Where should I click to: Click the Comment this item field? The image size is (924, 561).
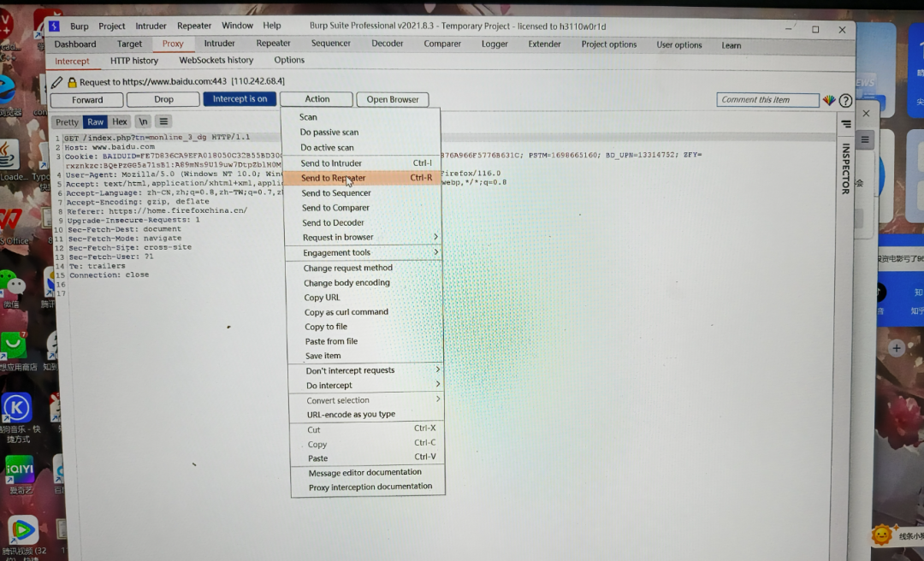(767, 100)
